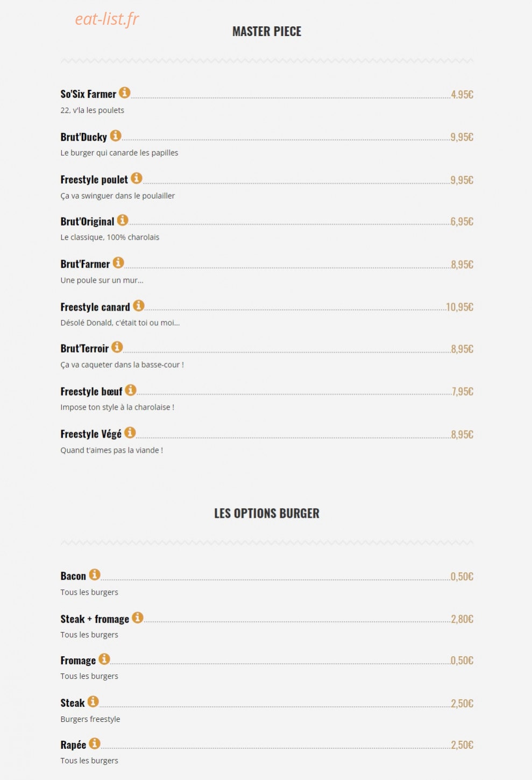The image size is (532, 780).
Task: Select the Freestyle canard item name
Action: [95, 307]
